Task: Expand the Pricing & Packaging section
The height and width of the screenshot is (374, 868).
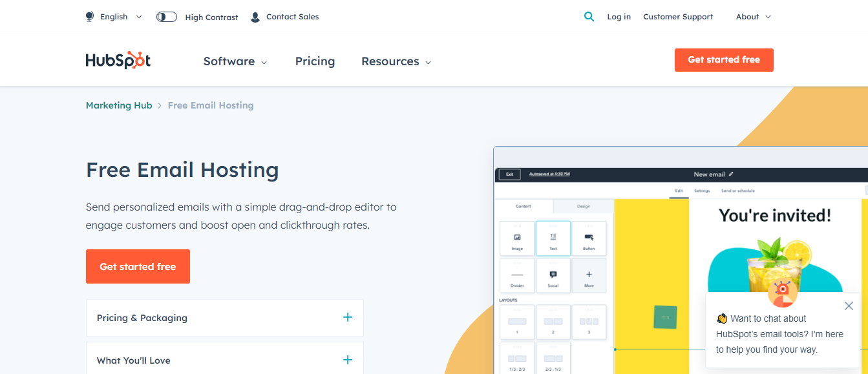Action: pyautogui.click(x=225, y=318)
